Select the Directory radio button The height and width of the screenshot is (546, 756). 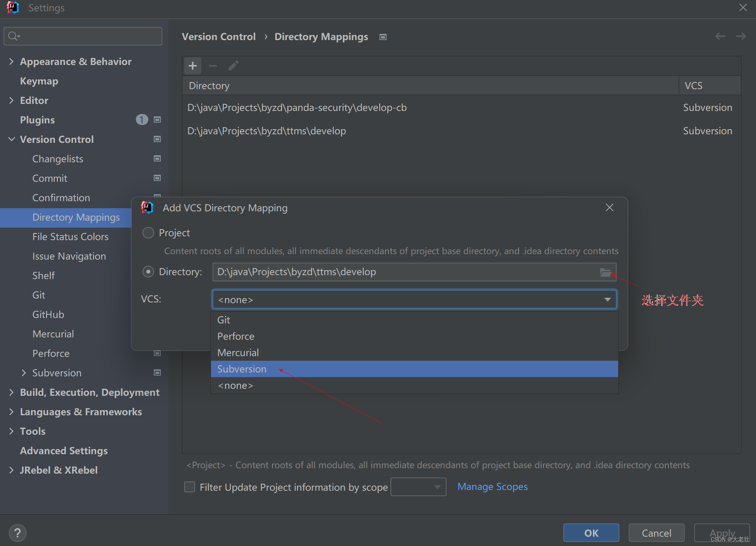148,272
